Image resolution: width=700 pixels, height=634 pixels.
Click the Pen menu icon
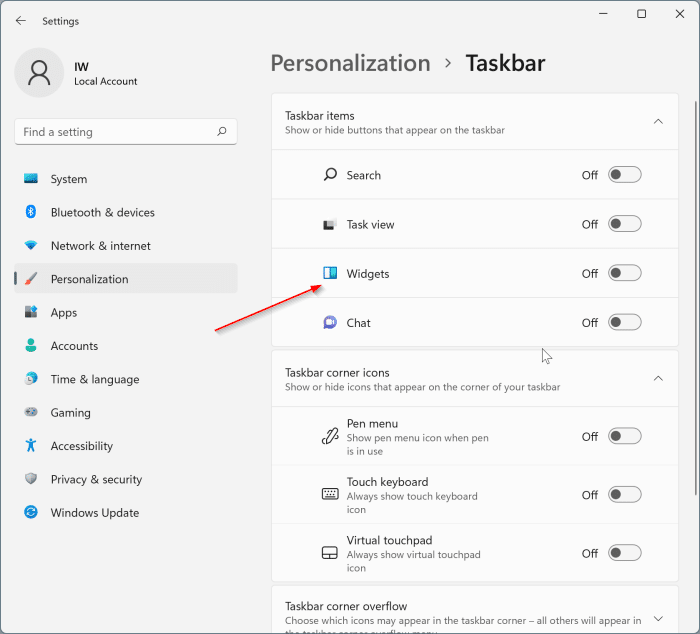tap(330, 436)
